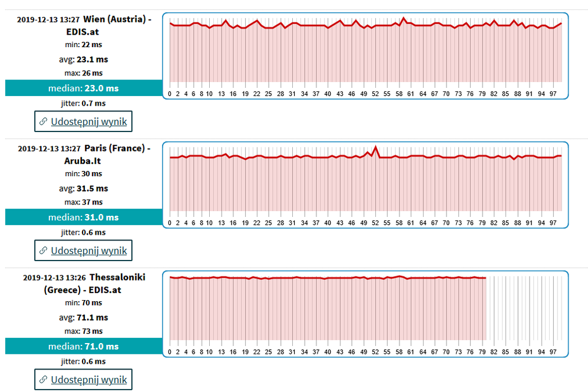588x392 pixels.
Task: Select the Wien (Austria) - EDIS.at title
Action: pos(109,25)
